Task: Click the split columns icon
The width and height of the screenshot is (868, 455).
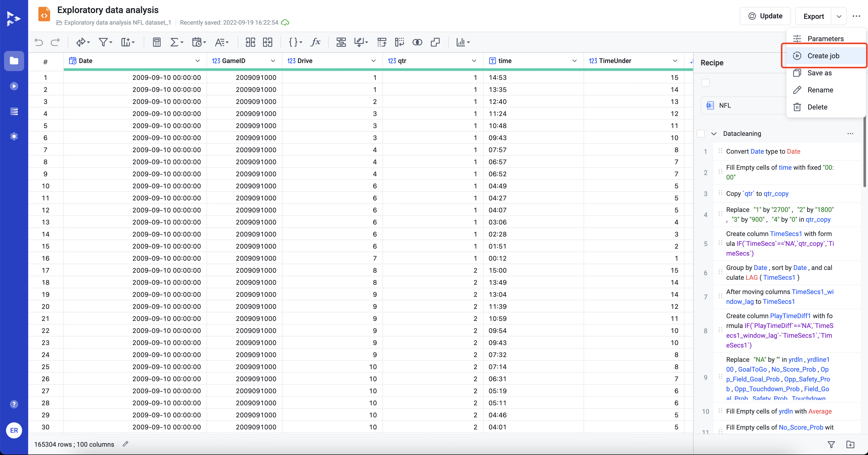Action: (x=250, y=42)
